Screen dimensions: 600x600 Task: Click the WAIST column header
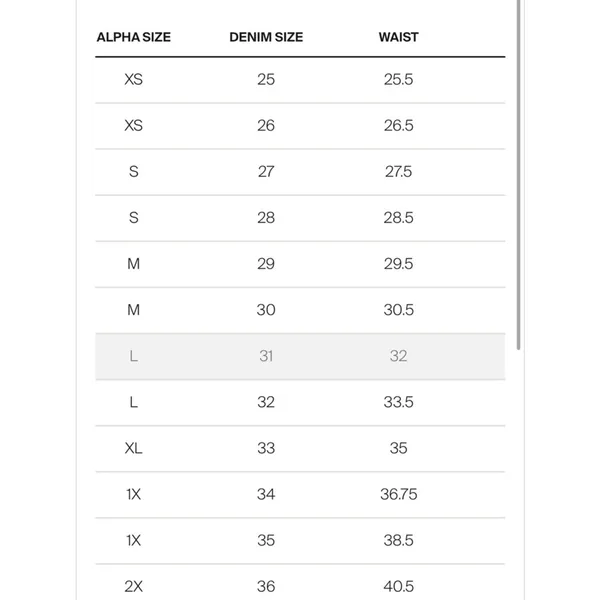(x=398, y=37)
